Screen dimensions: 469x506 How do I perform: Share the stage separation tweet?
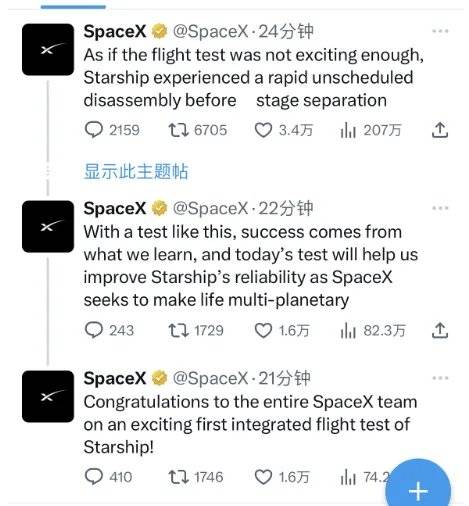440,130
